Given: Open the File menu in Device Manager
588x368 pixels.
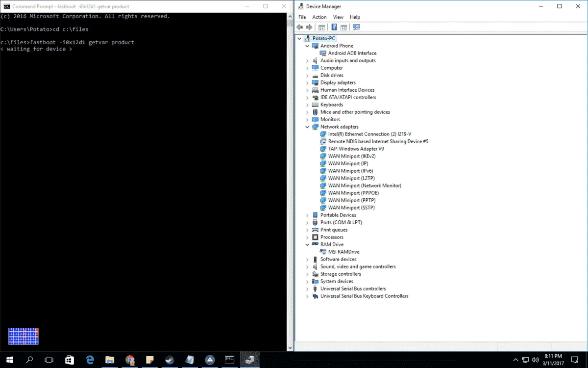Looking at the screenshot, I should (302, 17).
